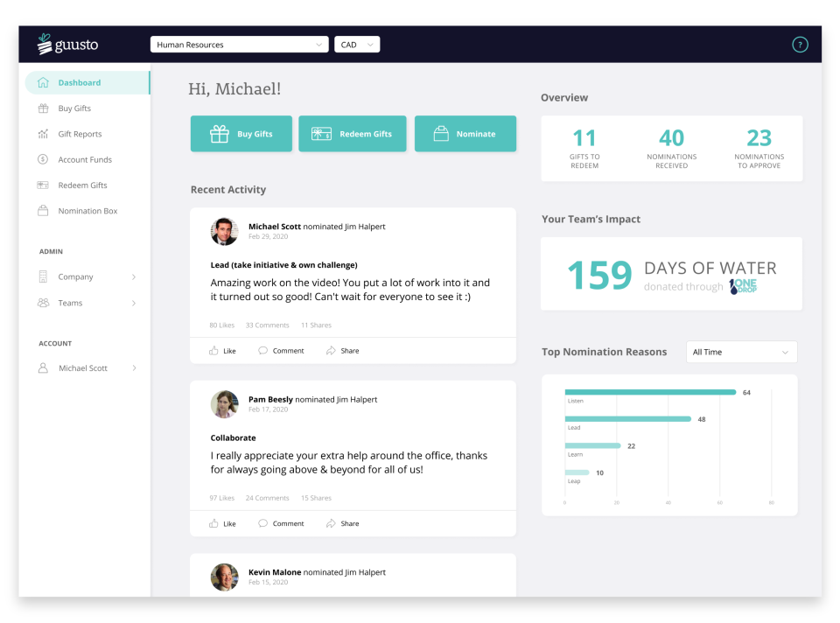Click the Nominate button
Screen dimensions: 840x623
point(465,133)
